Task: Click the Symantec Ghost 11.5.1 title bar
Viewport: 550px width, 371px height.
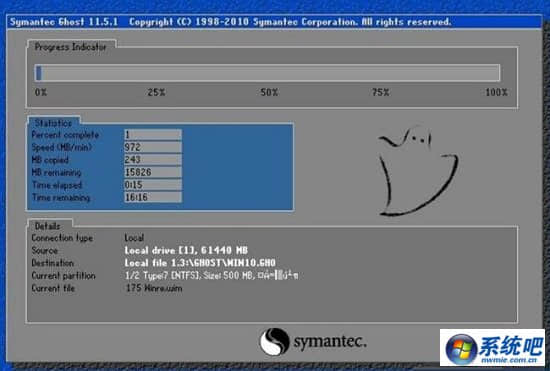Action: [x=274, y=22]
